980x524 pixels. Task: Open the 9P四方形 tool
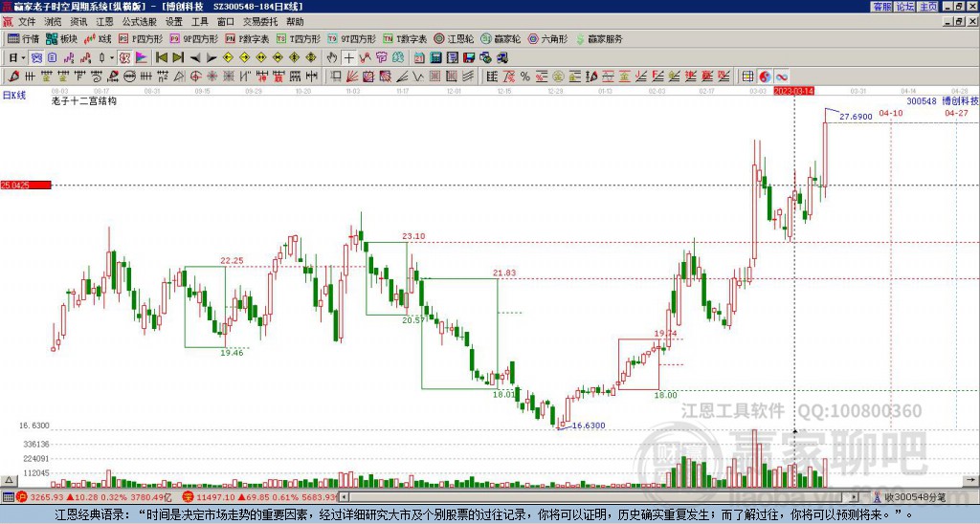pos(193,38)
